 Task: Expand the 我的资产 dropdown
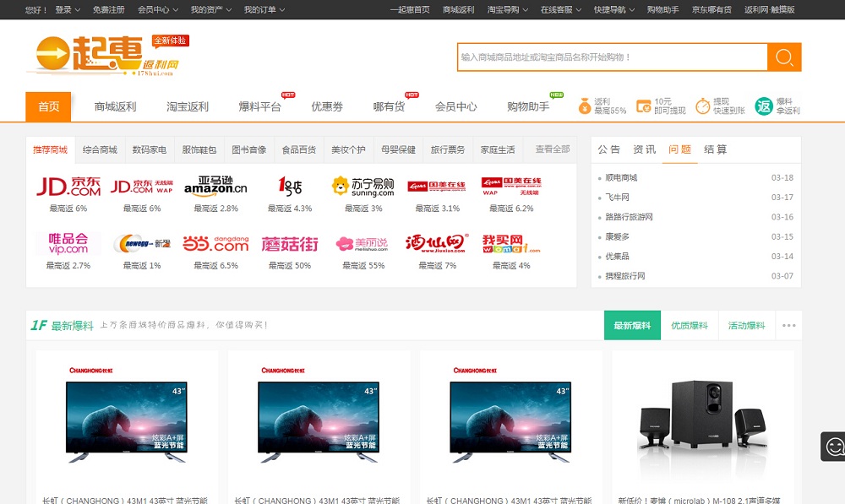211,9
